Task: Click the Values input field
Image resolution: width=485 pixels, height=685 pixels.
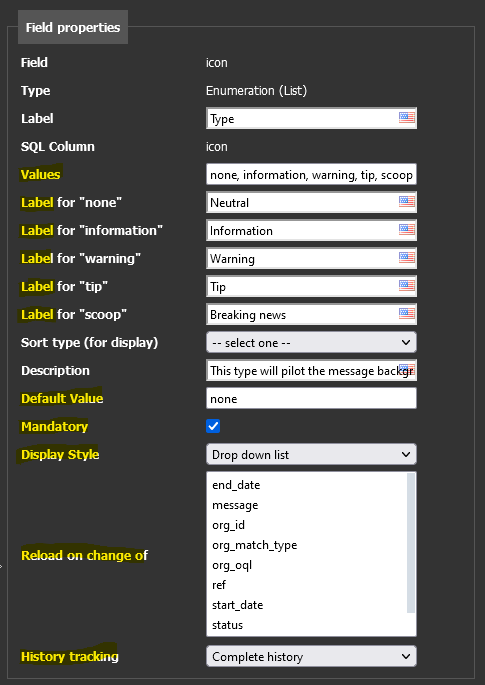Action: coord(311,175)
